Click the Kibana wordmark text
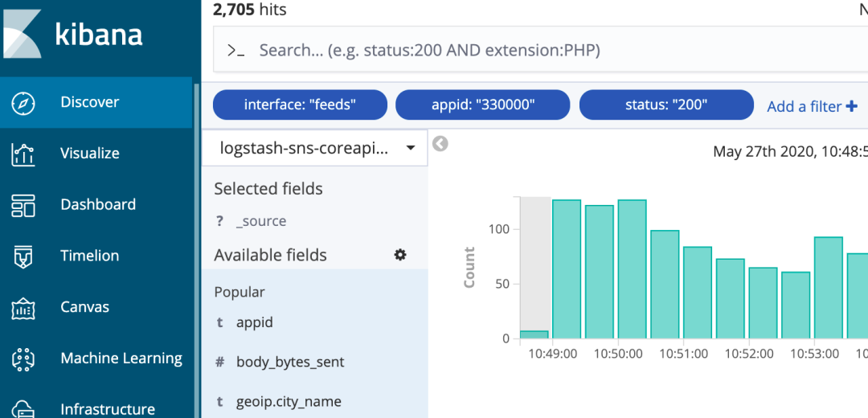Image resolution: width=868 pixels, height=418 pixels. (x=99, y=35)
